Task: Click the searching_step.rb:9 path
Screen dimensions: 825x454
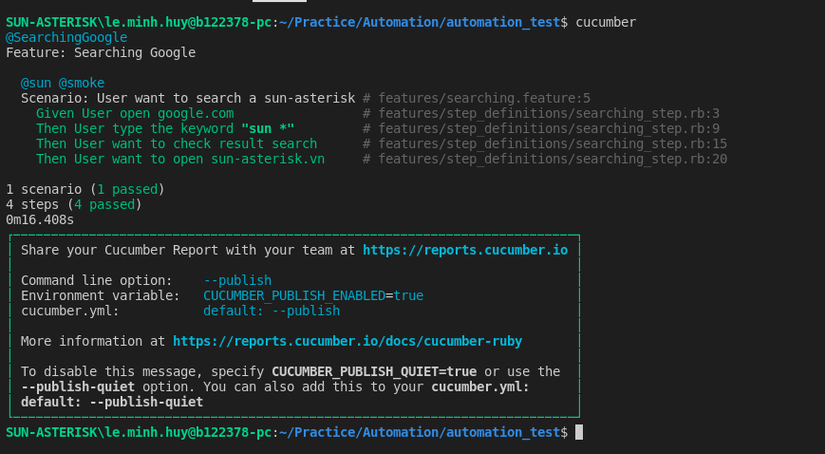Action: (x=549, y=129)
